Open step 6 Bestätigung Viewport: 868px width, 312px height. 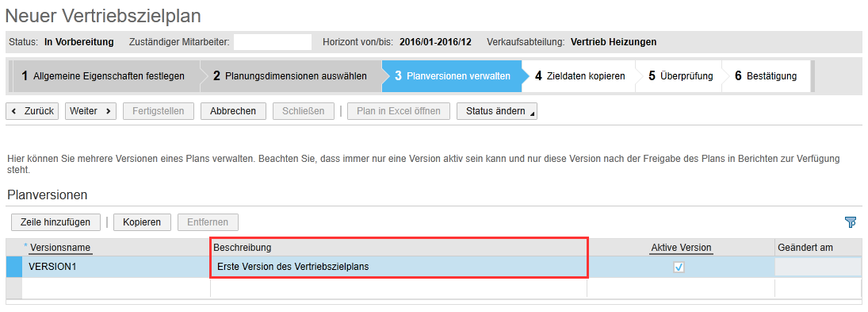click(766, 76)
